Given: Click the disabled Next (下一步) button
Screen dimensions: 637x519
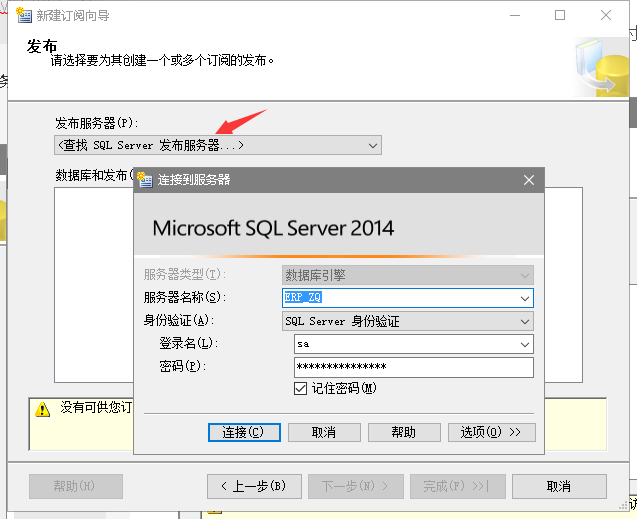Looking at the screenshot, I should point(356,486).
